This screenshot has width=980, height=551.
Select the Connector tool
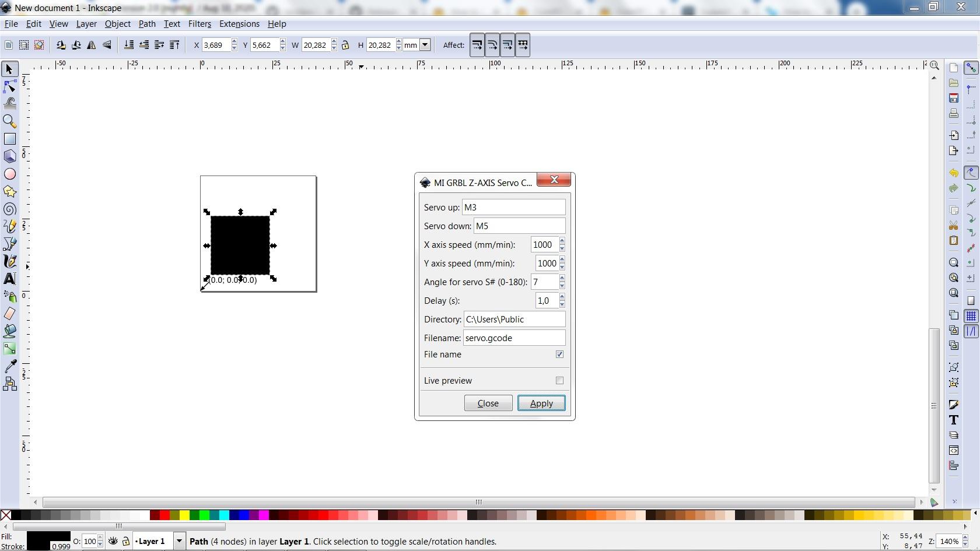9,384
